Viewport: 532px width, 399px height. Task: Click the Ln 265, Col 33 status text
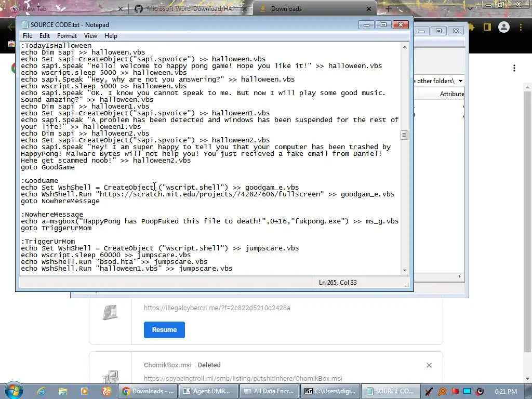point(338,282)
